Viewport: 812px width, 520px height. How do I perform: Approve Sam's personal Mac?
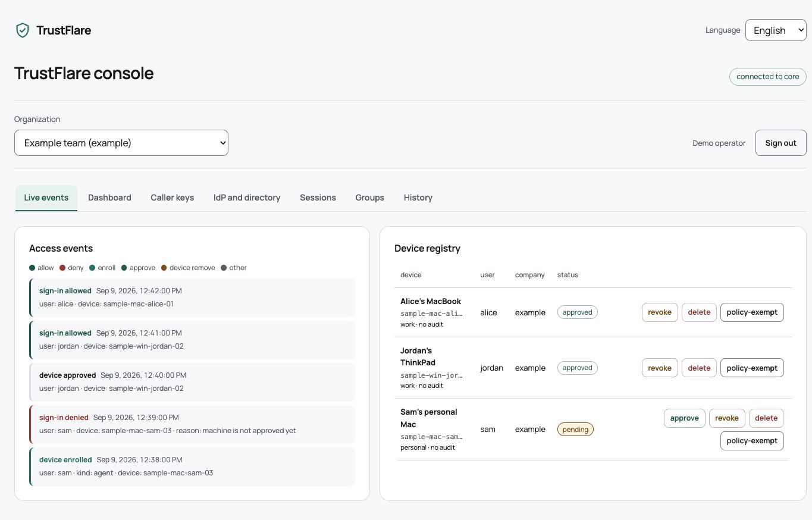(685, 418)
